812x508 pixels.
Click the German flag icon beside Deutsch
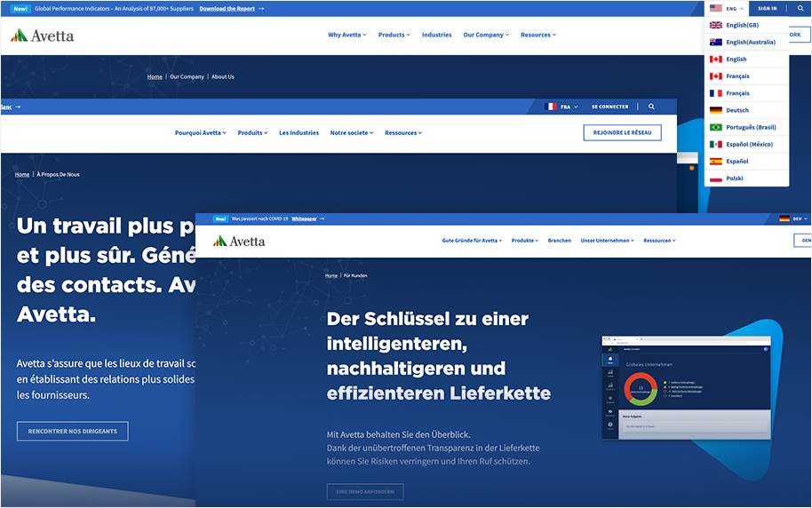click(x=716, y=110)
